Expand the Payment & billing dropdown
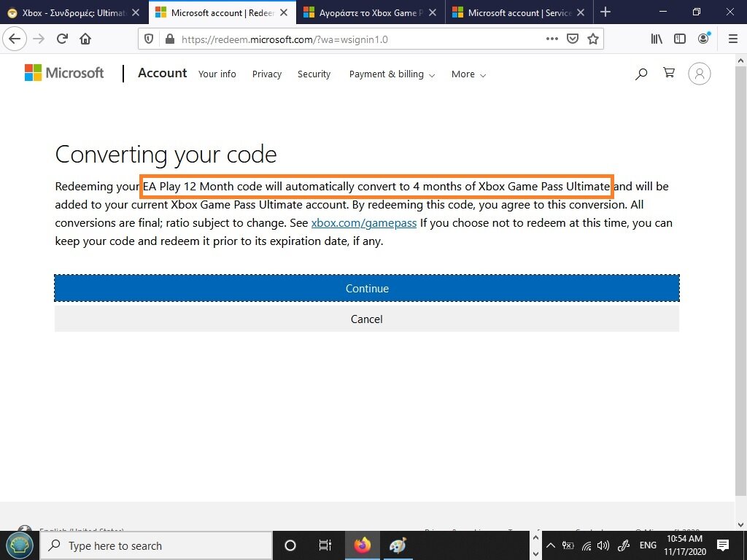This screenshot has height=560, width=747. point(392,74)
